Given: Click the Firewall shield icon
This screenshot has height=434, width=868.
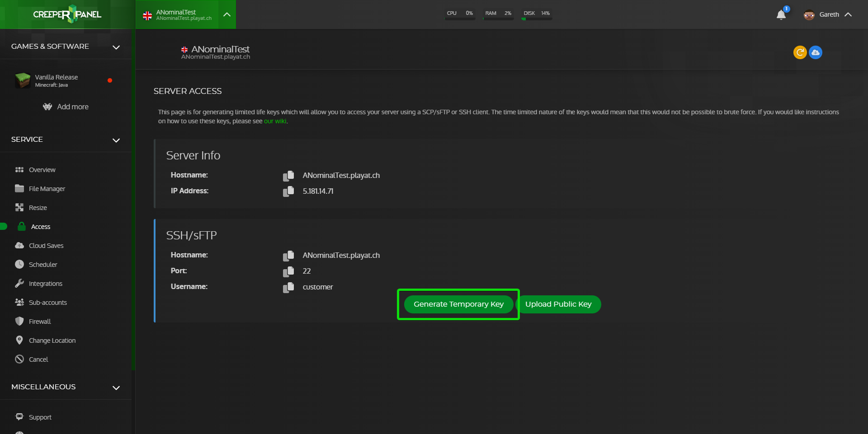Looking at the screenshot, I should (x=19, y=321).
